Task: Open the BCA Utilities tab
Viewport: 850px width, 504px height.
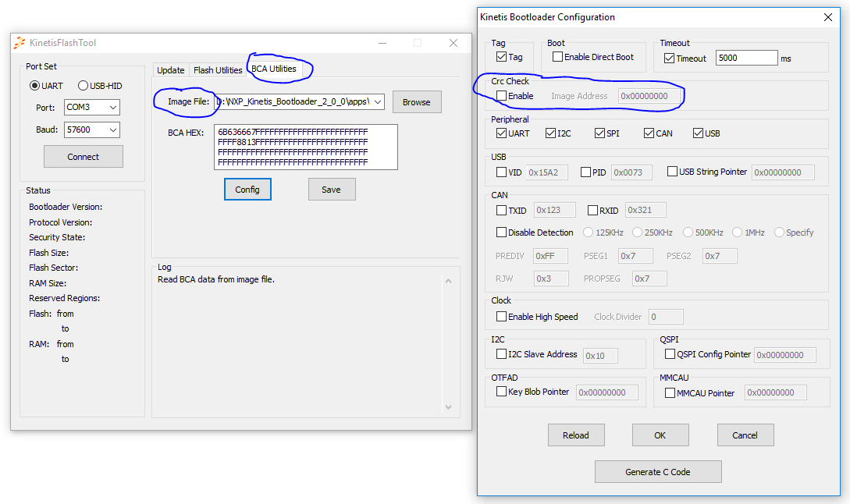Action: tap(274, 69)
